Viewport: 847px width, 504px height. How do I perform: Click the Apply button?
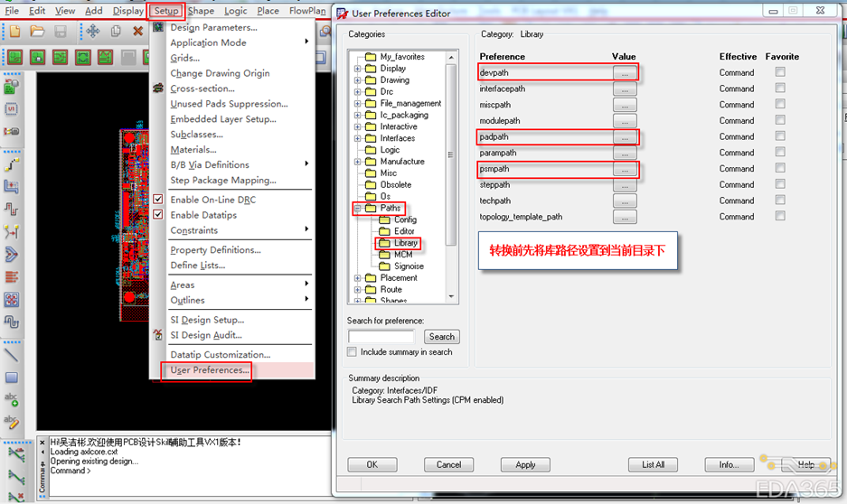tap(525, 464)
